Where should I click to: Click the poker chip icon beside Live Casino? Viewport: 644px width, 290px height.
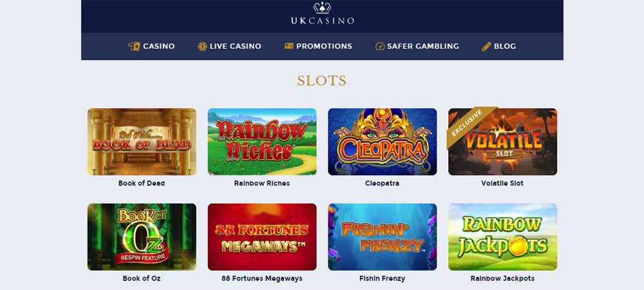point(202,46)
